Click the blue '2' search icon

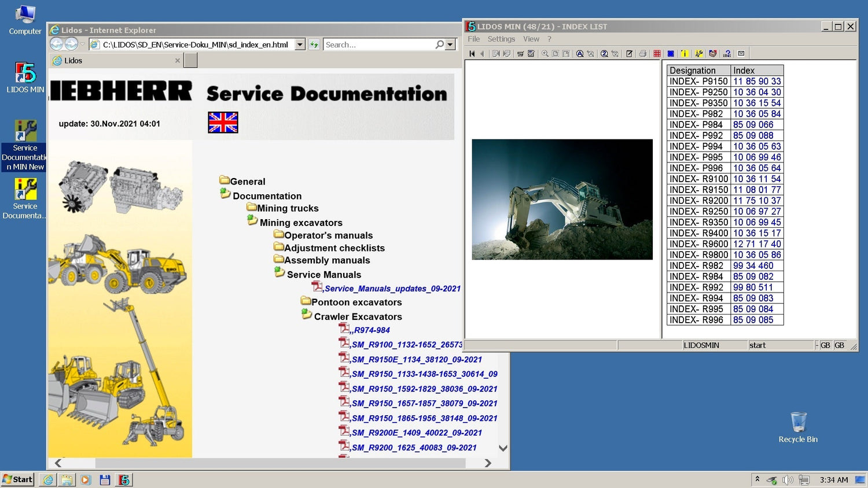pyautogui.click(x=604, y=54)
